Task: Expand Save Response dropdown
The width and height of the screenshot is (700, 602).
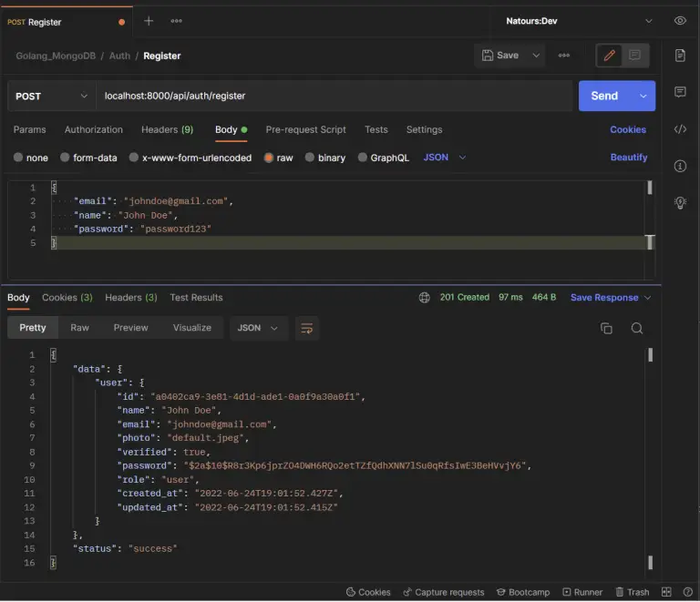Action: (648, 298)
